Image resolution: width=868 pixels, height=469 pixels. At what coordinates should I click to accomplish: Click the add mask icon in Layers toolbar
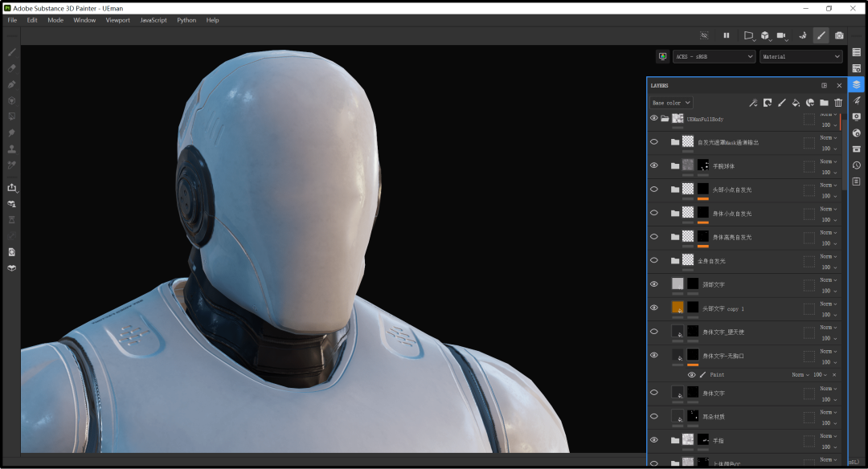click(768, 103)
